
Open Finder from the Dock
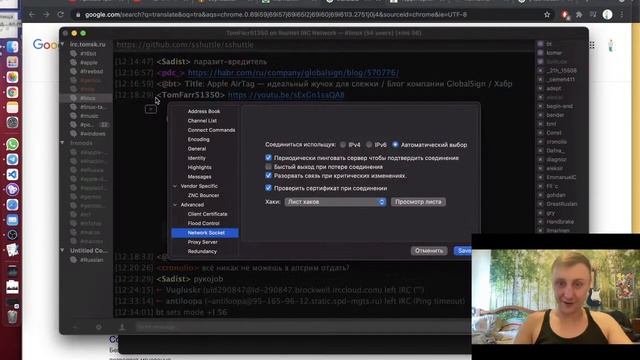tap(12, 47)
